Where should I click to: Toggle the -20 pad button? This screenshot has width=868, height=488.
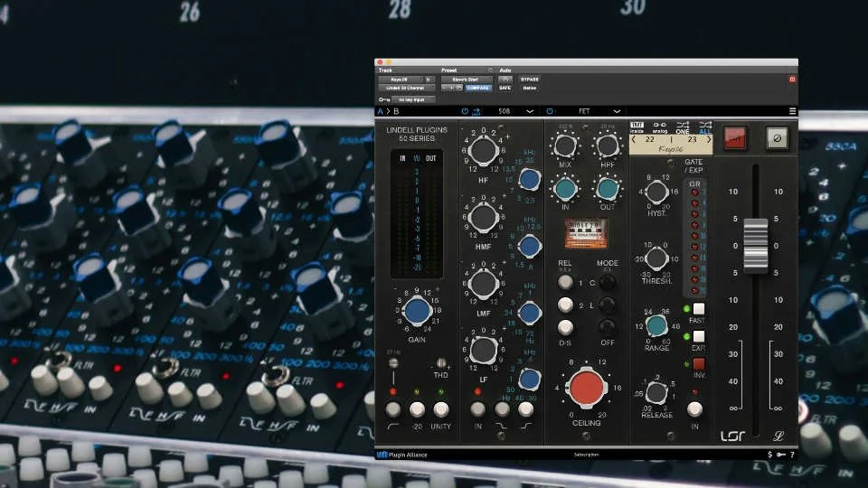(417, 409)
